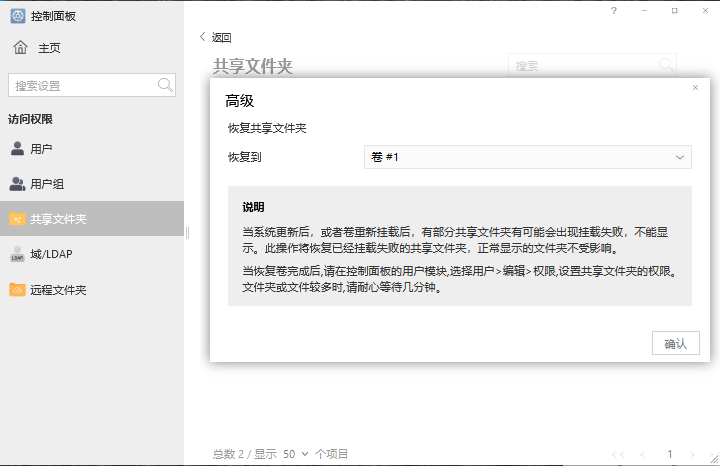The width and height of the screenshot is (720, 466).
Task: Click the back chevron beside 返回
Action: click(x=202, y=37)
